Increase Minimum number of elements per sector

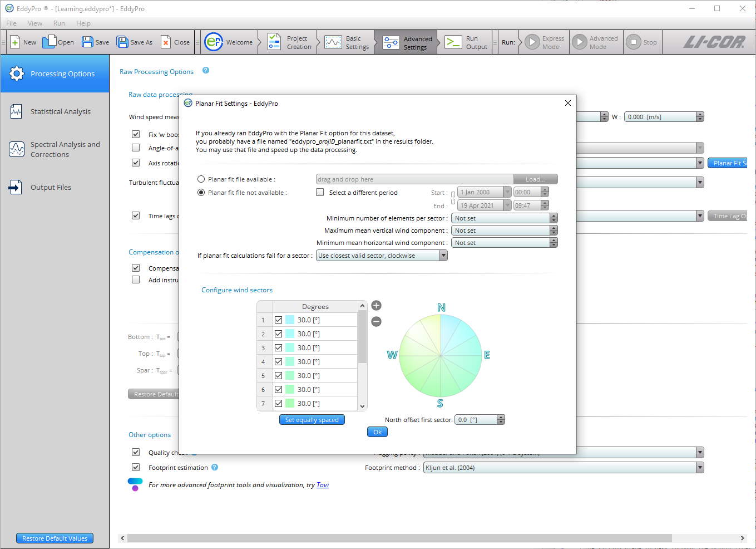(x=554, y=216)
